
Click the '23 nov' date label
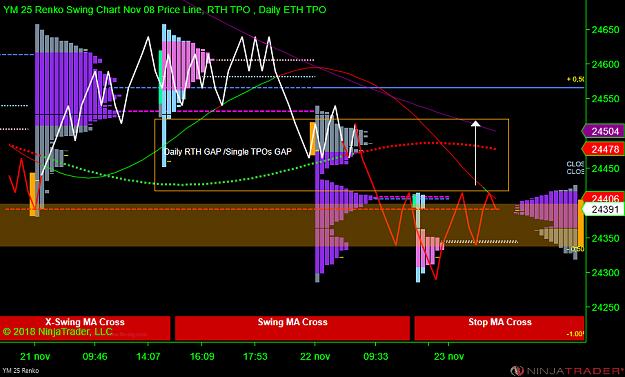[449, 356]
